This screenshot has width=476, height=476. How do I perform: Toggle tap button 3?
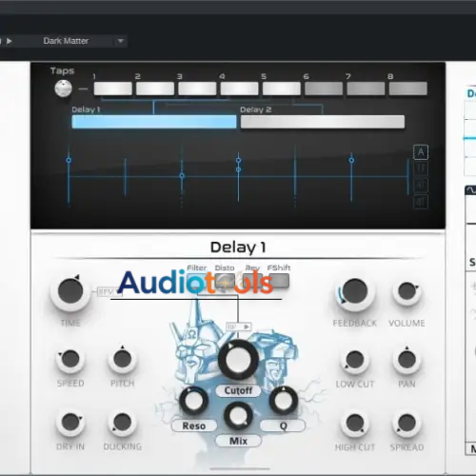coord(197,89)
